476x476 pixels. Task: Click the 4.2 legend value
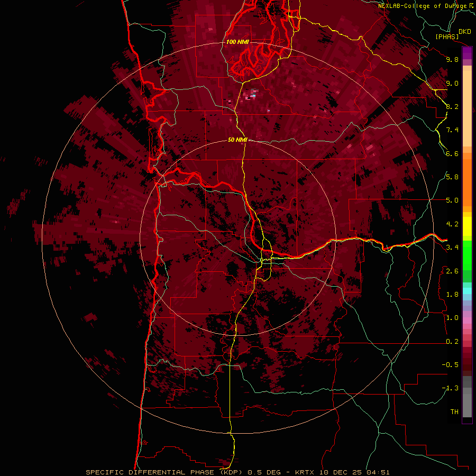pyautogui.click(x=452, y=224)
